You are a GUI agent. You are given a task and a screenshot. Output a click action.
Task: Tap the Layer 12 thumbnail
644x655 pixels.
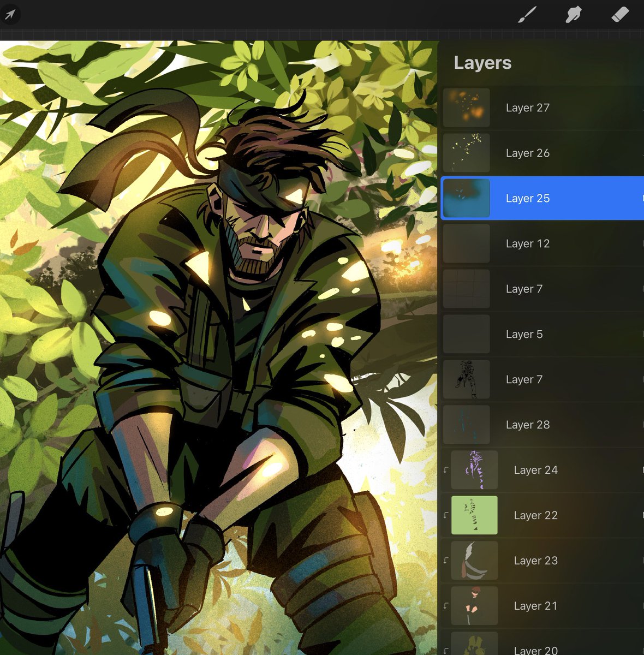coord(467,243)
